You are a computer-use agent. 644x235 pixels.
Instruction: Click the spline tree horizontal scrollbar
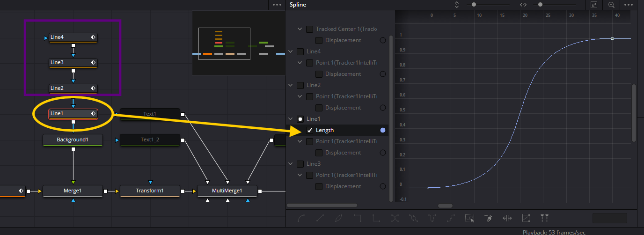click(322, 205)
